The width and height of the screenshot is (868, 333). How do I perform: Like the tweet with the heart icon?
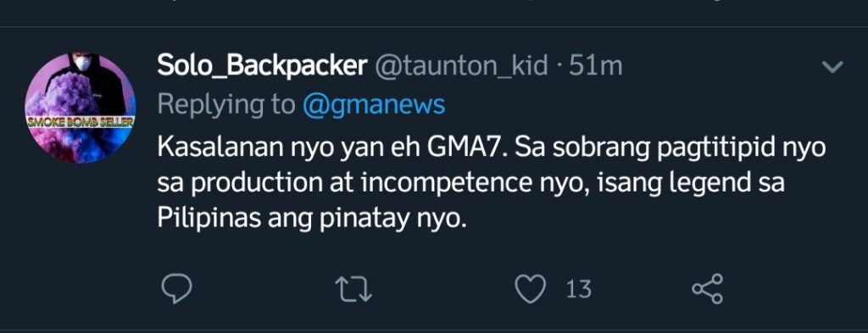pos(531,289)
